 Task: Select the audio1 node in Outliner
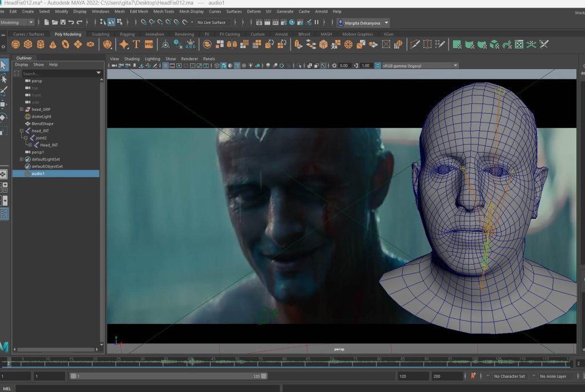pyautogui.click(x=56, y=174)
